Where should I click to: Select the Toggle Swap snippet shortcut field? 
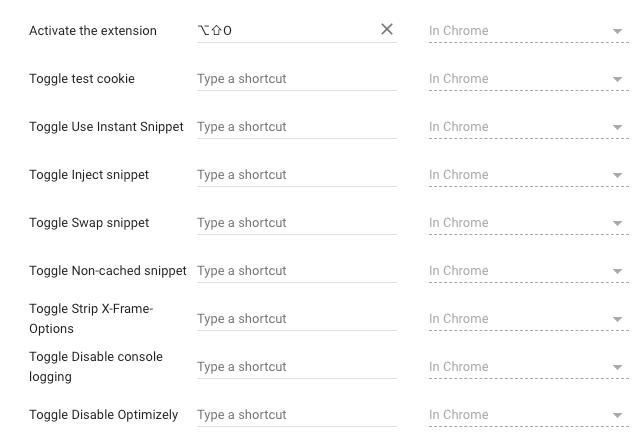(297, 223)
